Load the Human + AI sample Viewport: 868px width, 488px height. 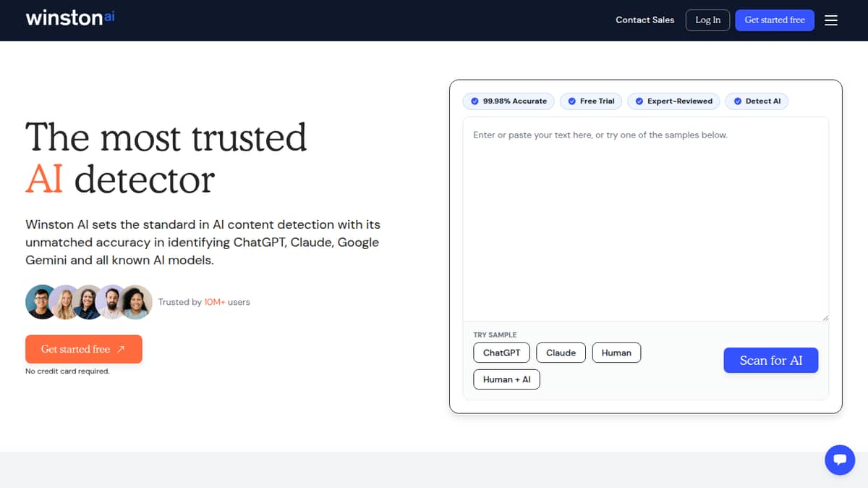pyautogui.click(x=506, y=379)
